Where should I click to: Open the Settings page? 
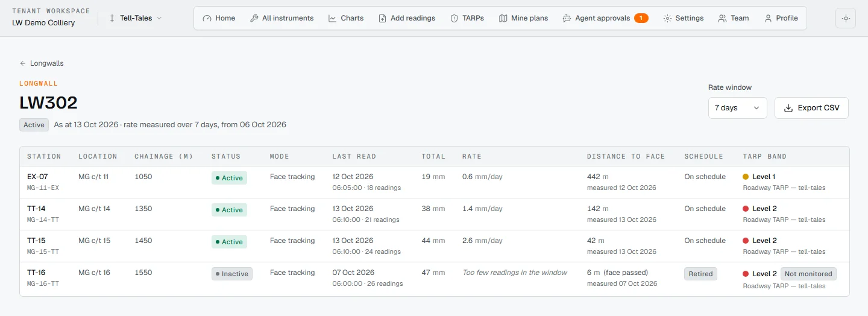pyautogui.click(x=684, y=18)
